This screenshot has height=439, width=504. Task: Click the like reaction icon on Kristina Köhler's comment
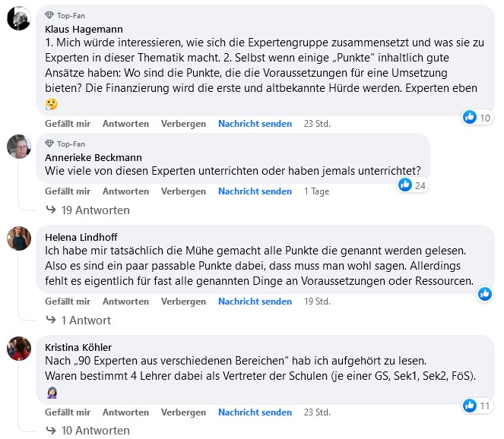469,406
